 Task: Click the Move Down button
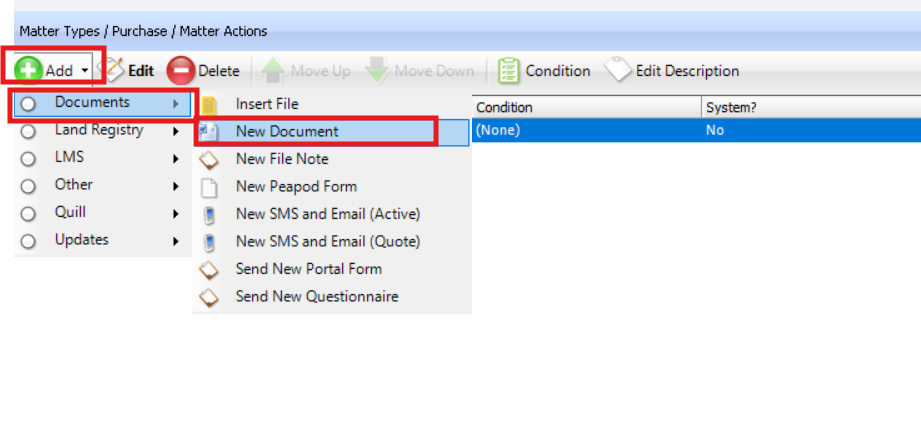(420, 71)
